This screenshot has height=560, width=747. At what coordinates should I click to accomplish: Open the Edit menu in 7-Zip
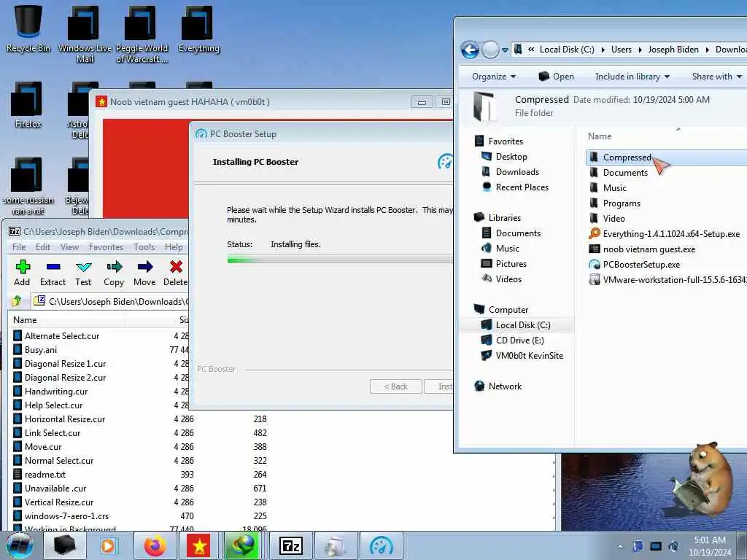[43, 247]
